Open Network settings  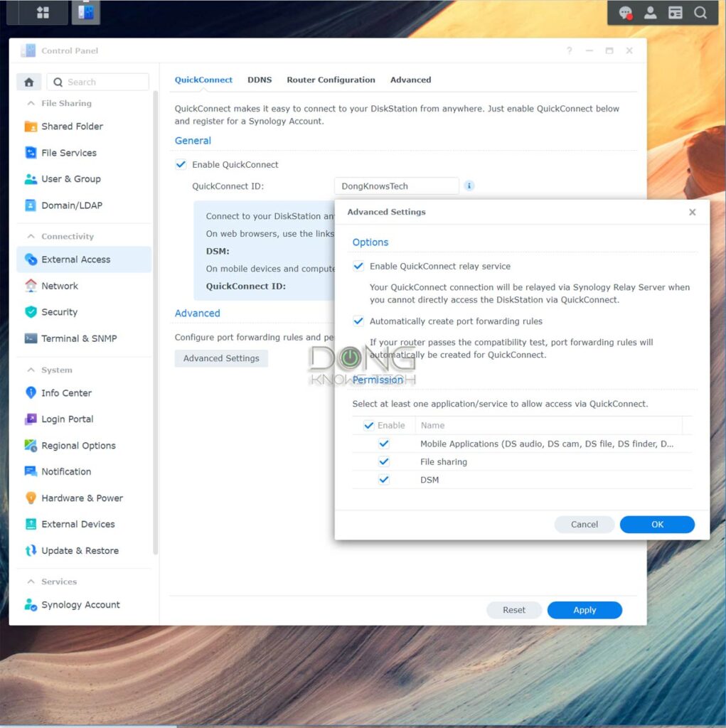[x=84, y=286]
